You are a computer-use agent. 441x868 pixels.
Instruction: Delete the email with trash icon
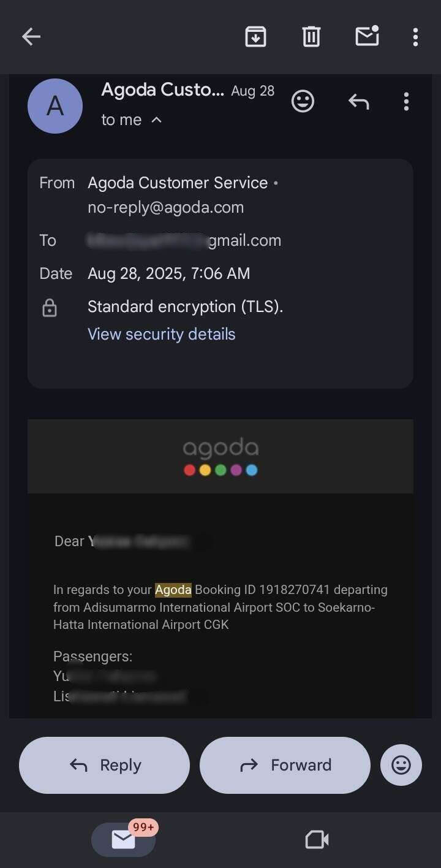[x=311, y=37]
